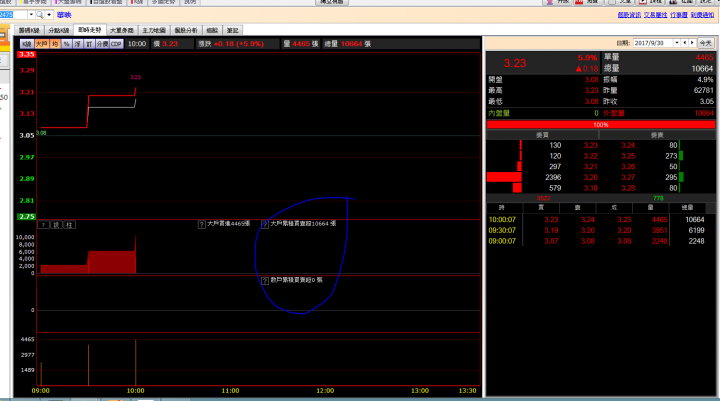Image resolution: width=720 pixels, height=401 pixels.
Task: Click the ask price 3.25 with volume 273
Action: pos(628,156)
